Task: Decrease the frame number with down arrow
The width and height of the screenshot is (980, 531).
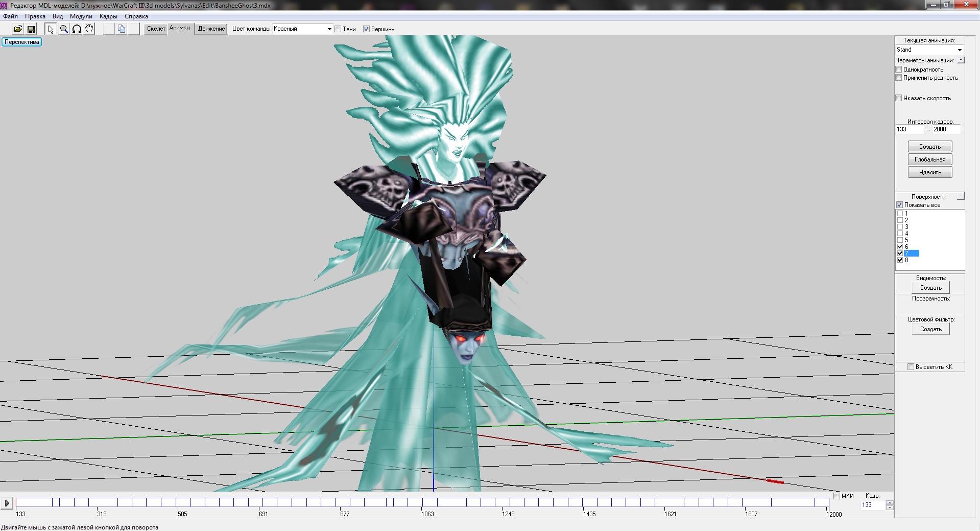Action: pos(890,507)
